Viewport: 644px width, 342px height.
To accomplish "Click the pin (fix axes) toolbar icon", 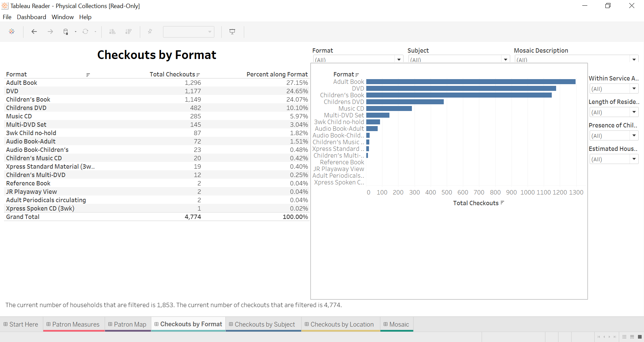I will (150, 32).
